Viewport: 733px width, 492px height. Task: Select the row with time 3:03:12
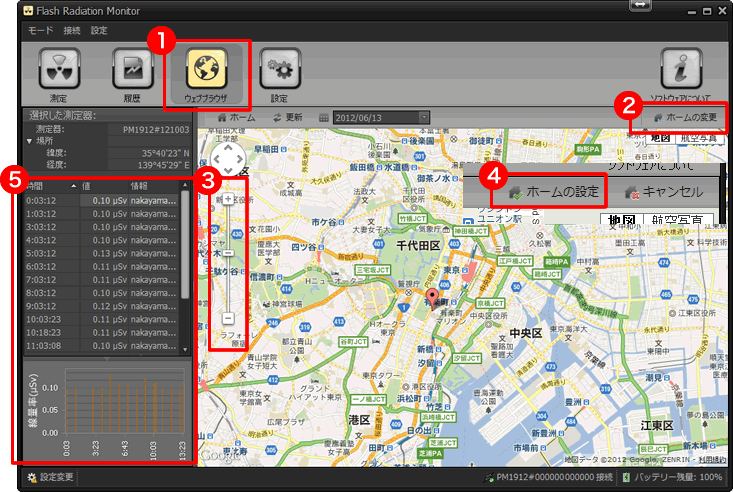pyautogui.click(x=102, y=227)
